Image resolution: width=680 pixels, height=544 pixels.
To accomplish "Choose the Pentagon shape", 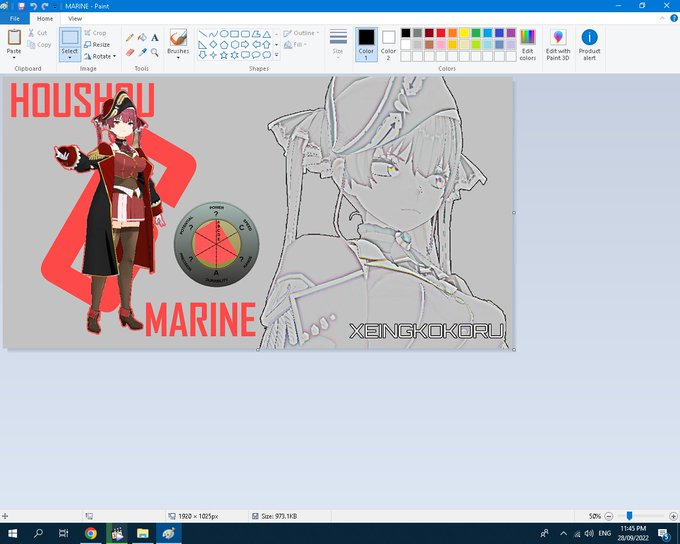I will click(224, 44).
